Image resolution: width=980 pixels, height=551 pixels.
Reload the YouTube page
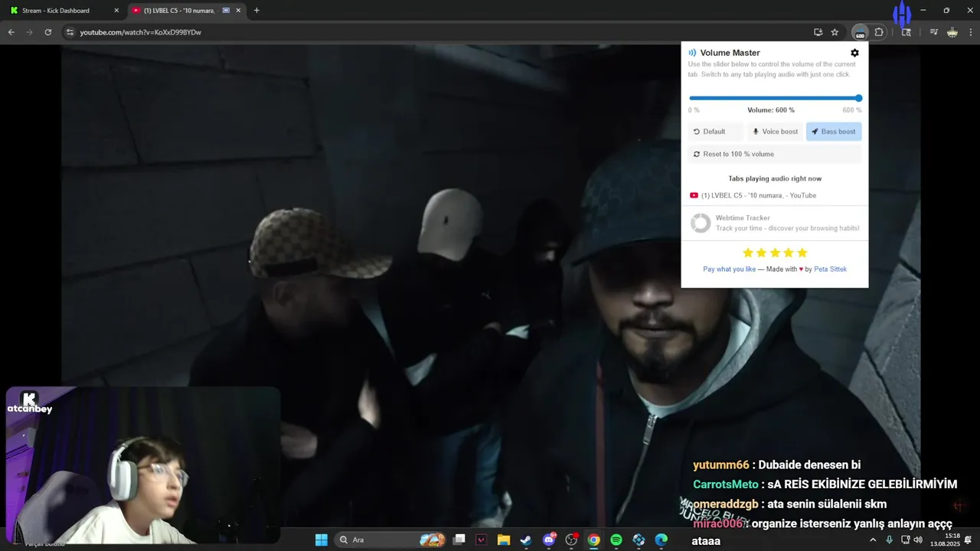[x=47, y=32]
